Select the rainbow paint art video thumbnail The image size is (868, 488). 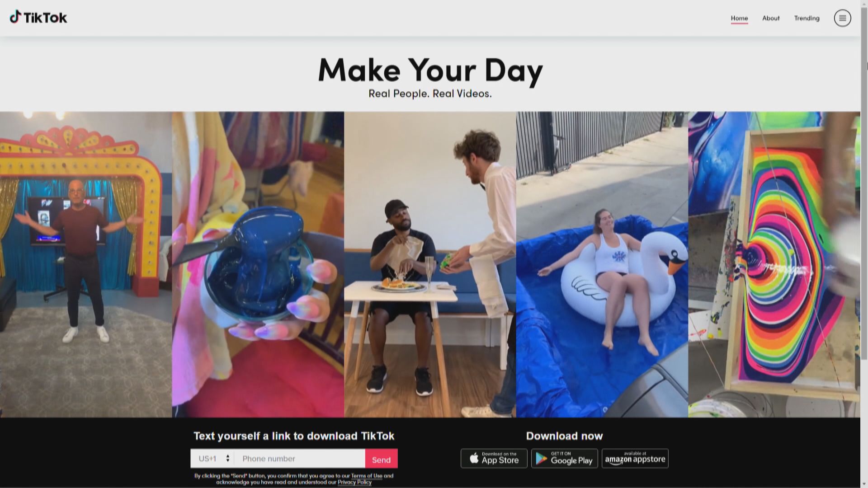pyautogui.click(x=774, y=264)
